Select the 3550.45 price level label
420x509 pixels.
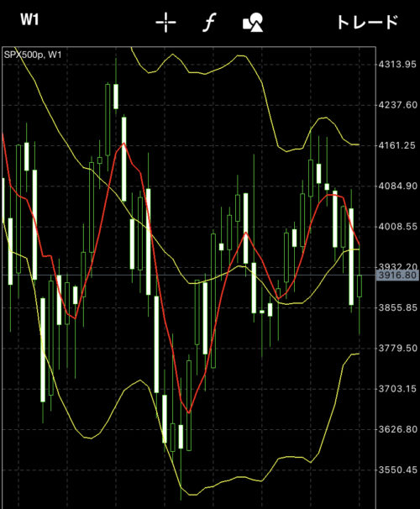coord(397,470)
